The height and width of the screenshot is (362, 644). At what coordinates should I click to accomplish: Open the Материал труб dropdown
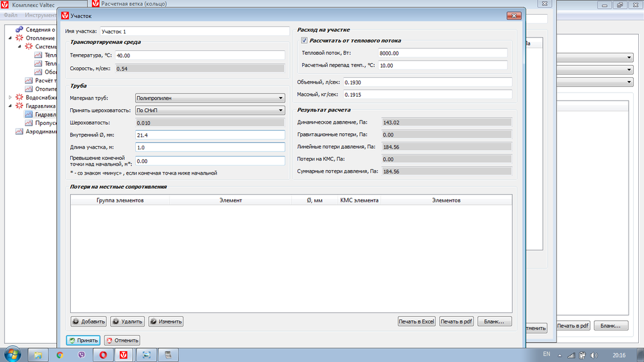point(210,98)
